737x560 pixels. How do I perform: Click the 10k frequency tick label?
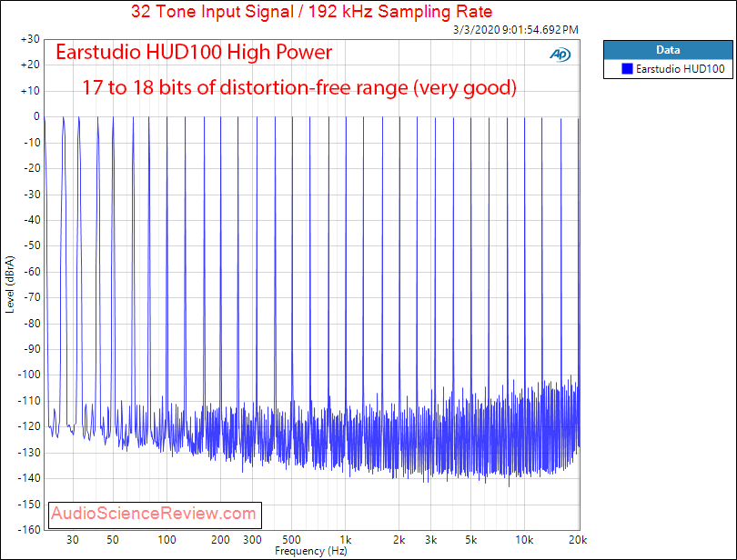click(524, 540)
